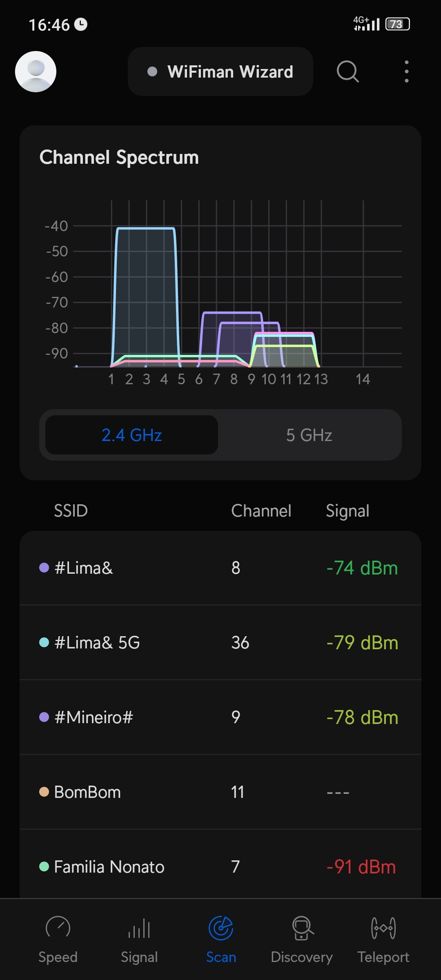Open the Discovery devices icon
Image resolution: width=441 pixels, height=980 pixels.
pyautogui.click(x=302, y=928)
